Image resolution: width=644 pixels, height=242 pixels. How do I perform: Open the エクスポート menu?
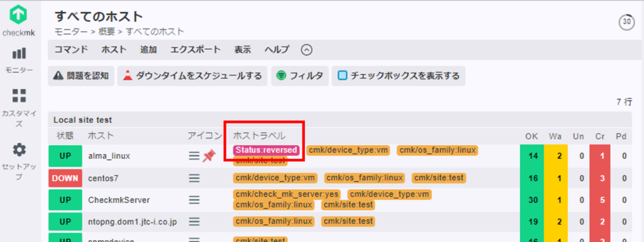[x=196, y=50]
